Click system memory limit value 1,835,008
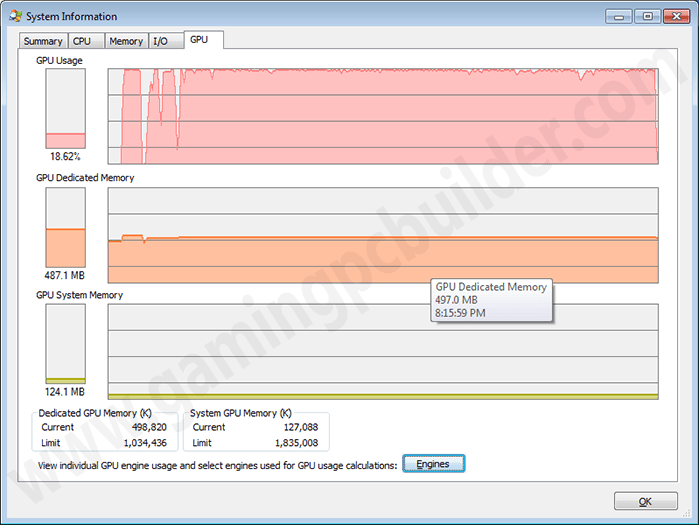This screenshot has width=700, height=525. pyautogui.click(x=296, y=443)
